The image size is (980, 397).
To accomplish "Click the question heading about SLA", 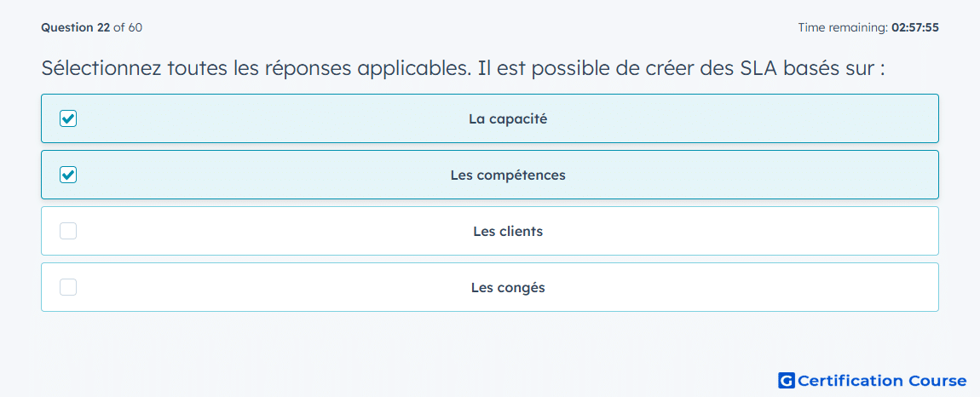I will (463, 68).
